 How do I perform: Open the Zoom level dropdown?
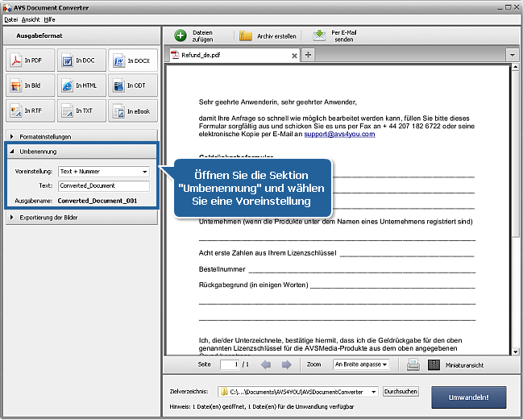pyautogui.click(x=360, y=364)
